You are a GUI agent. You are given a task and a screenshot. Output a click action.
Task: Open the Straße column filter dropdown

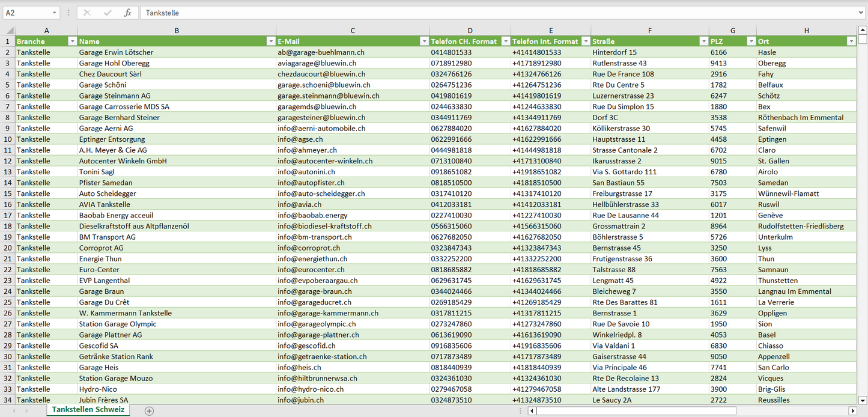(x=703, y=41)
